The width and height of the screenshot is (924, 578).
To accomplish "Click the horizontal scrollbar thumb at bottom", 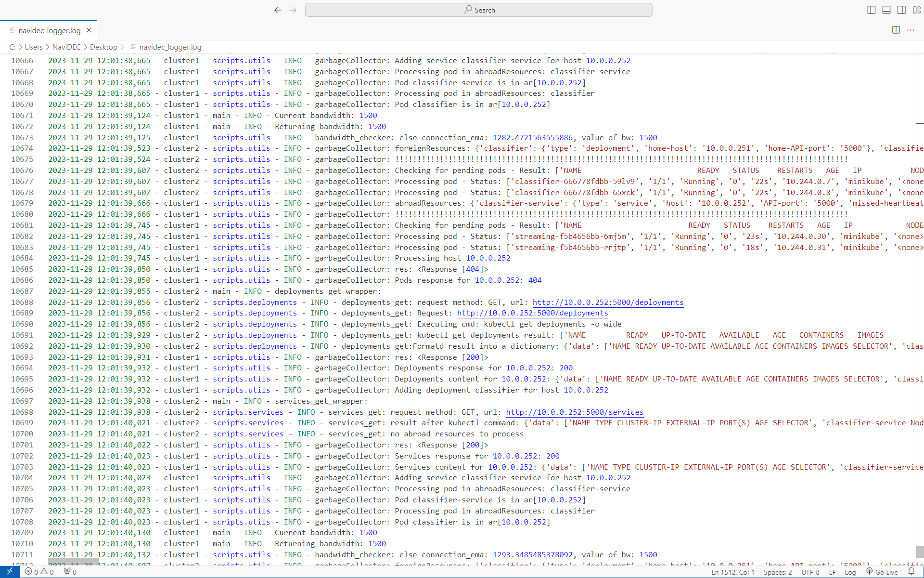I will (x=73, y=562).
